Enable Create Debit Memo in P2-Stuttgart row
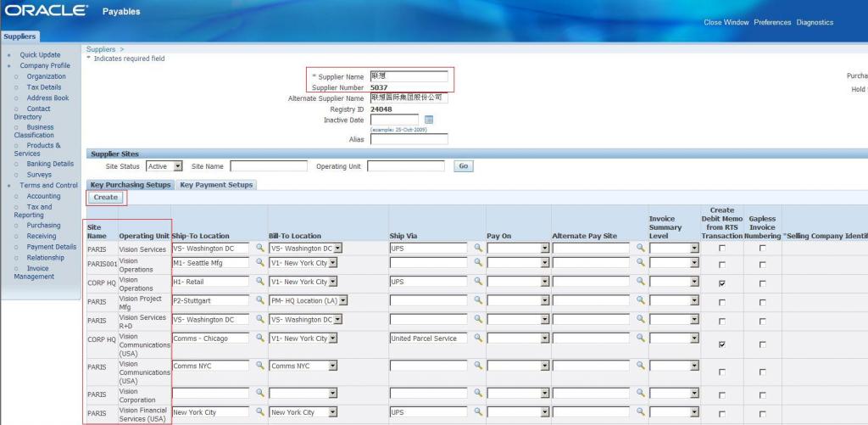The height and width of the screenshot is (425, 868). coord(722,303)
